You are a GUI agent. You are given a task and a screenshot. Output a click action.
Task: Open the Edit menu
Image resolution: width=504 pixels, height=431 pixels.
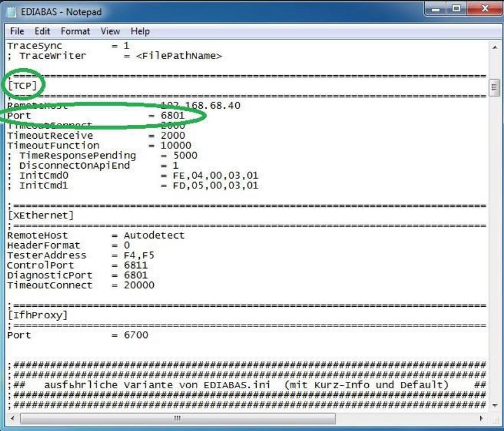[42, 31]
